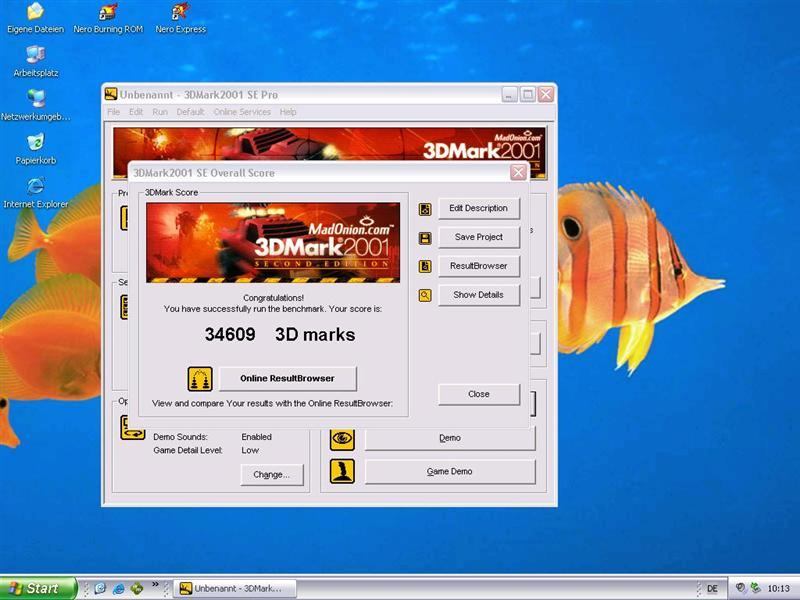The height and width of the screenshot is (600, 800).
Task: Open the ResultBrowser button
Action: point(479,266)
